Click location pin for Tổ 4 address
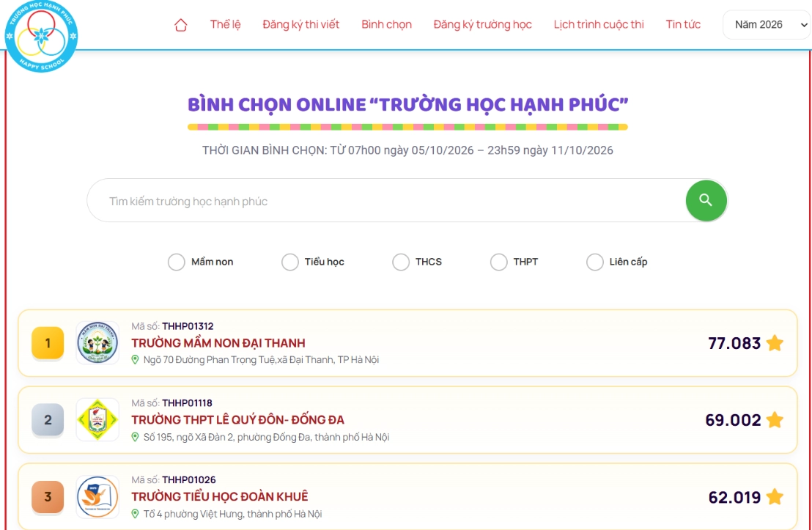This screenshot has height=530, width=812. coord(135,514)
